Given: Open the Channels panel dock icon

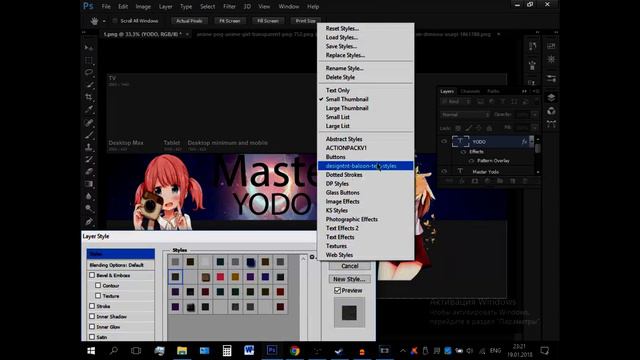Looking at the screenshot, I should tap(551, 111).
